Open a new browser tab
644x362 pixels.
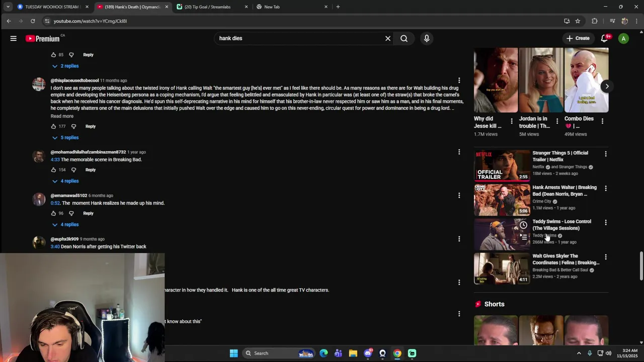(x=338, y=7)
